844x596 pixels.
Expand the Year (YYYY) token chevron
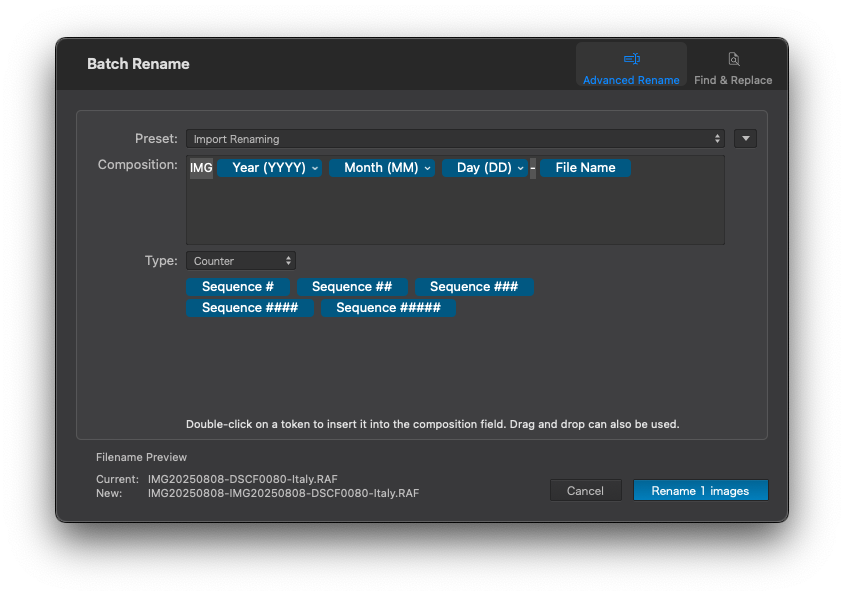pyautogui.click(x=315, y=168)
